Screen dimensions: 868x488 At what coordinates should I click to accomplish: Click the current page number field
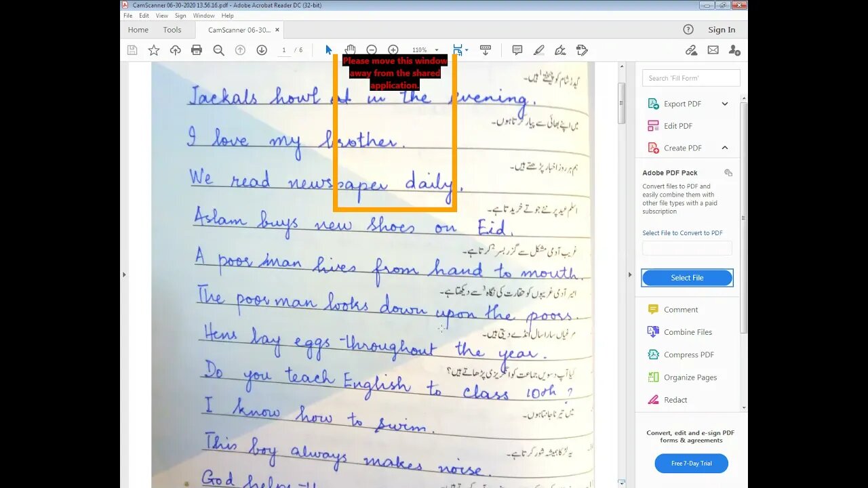(284, 50)
